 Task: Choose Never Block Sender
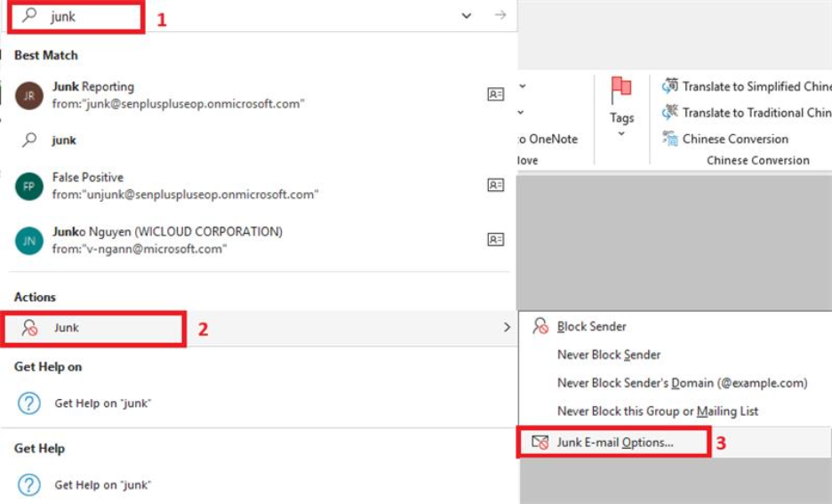[675, 355]
